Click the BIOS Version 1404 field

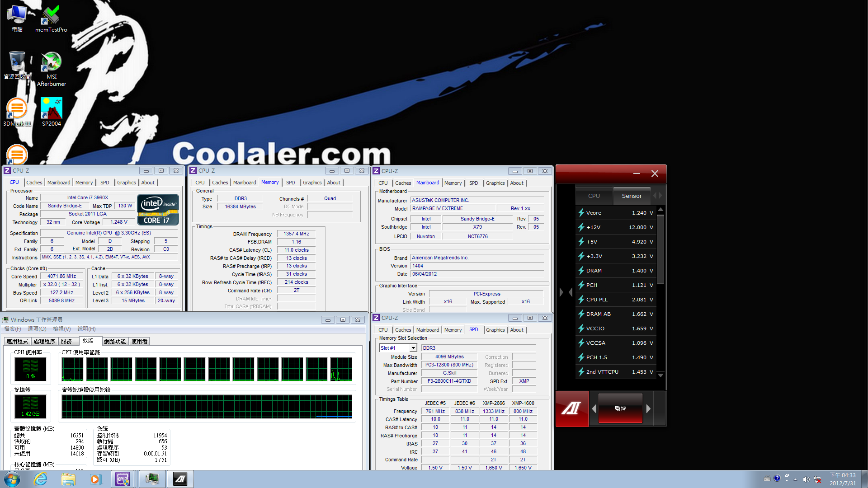477,266
